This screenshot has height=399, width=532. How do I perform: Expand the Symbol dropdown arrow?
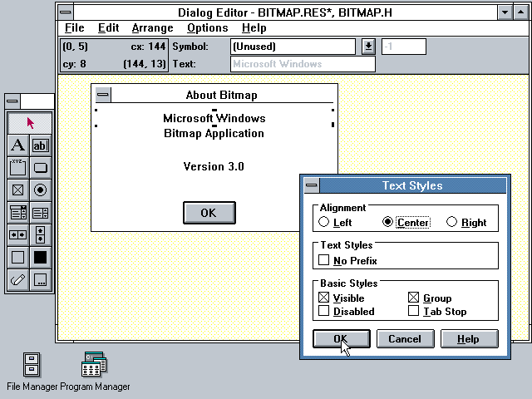coord(368,47)
